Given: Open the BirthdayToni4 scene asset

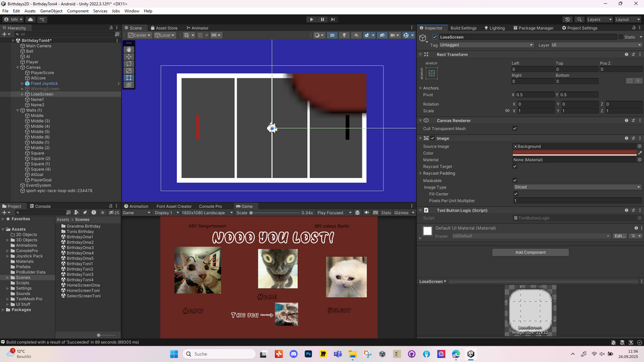Looking at the screenshot, I should pos(80,280).
